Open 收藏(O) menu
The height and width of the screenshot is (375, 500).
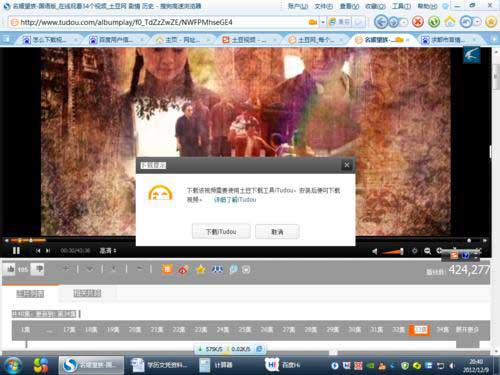coord(375,6)
